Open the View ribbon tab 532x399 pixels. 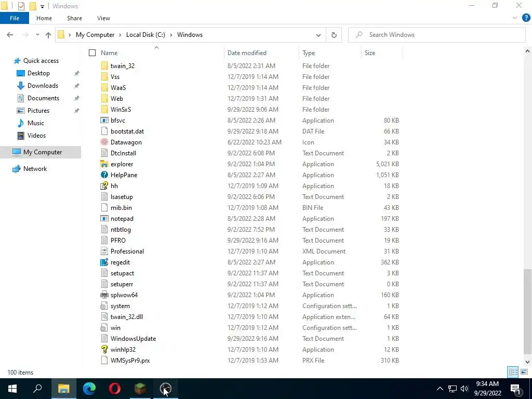point(103,18)
